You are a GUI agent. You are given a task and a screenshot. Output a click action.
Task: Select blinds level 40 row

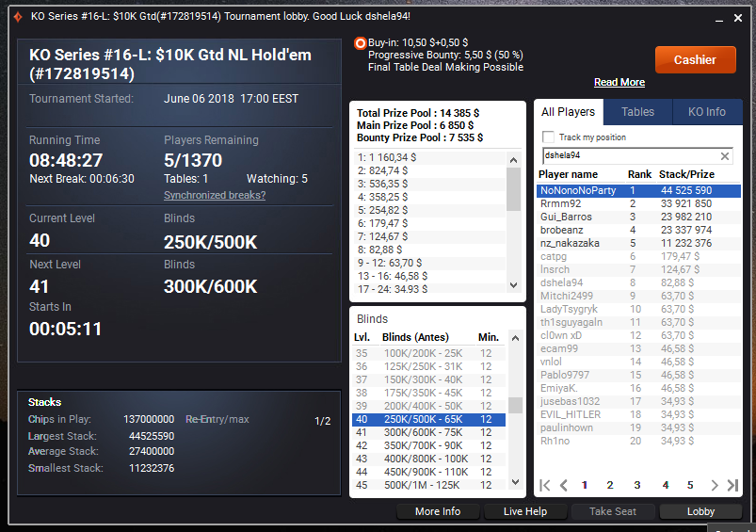pyautogui.click(x=428, y=419)
